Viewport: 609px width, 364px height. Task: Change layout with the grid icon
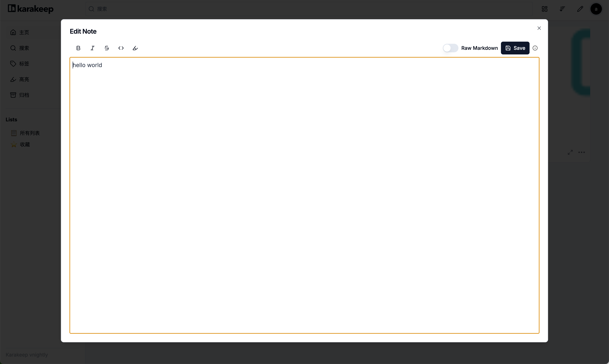(544, 9)
